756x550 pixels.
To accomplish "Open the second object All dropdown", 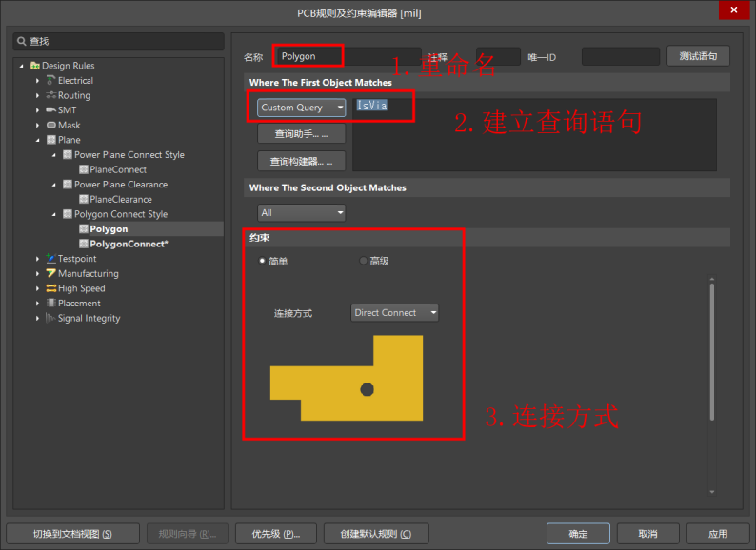I will point(302,213).
